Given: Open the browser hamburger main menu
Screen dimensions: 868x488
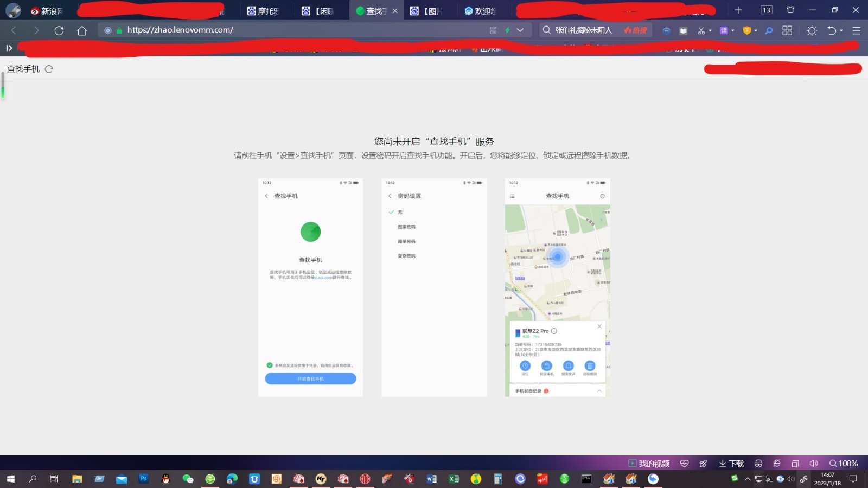Looking at the screenshot, I should click(857, 30).
